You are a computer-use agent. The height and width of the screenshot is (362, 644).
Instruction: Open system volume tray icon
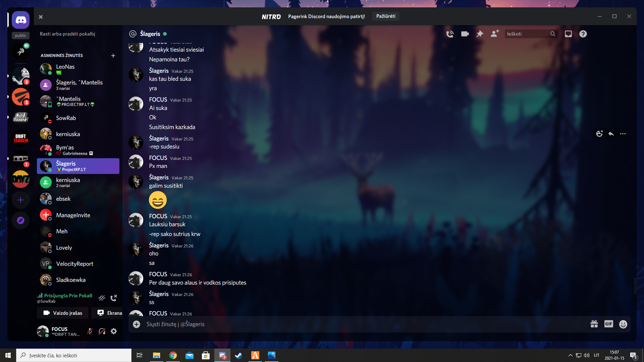click(x=587, y=355)
